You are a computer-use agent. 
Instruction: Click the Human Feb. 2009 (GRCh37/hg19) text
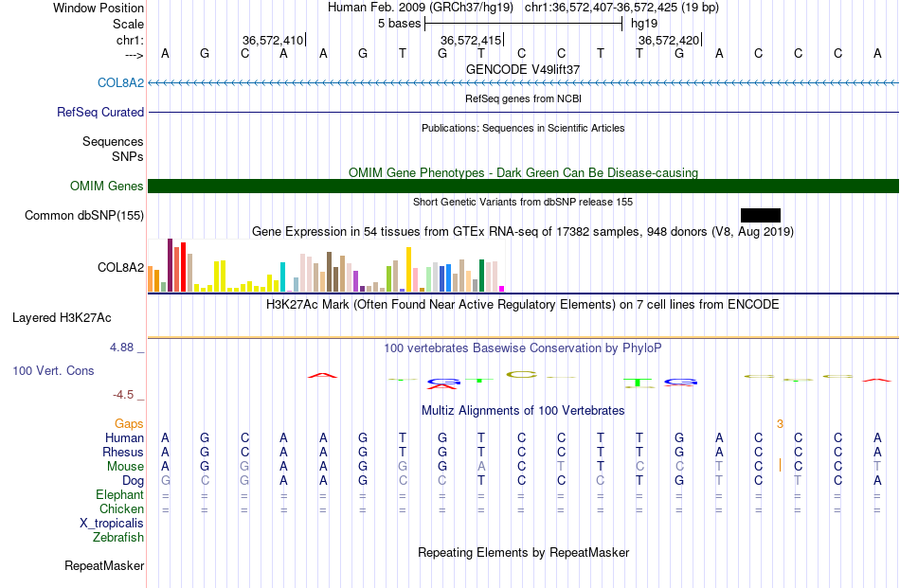(423, 8)
